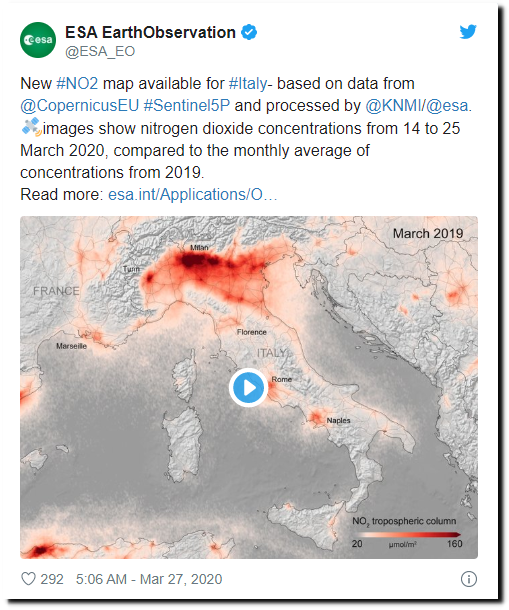Click the 292 likes count

coord(52,579)
